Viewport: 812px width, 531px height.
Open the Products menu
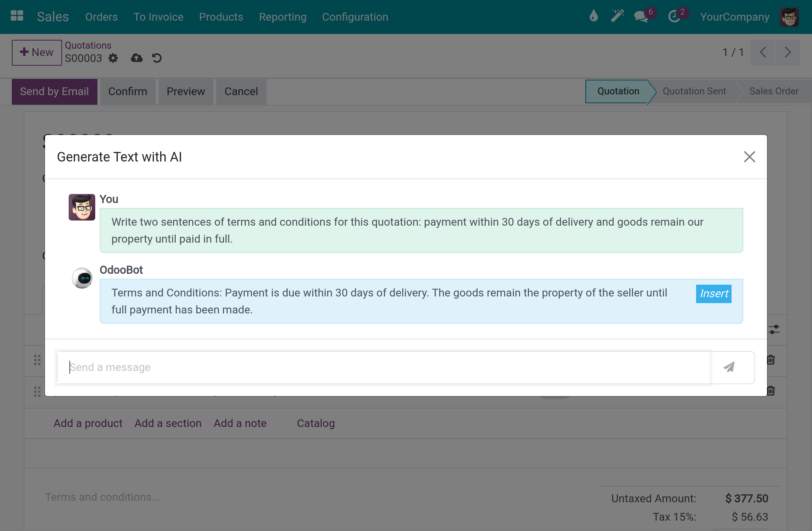(x=221, y=17)
